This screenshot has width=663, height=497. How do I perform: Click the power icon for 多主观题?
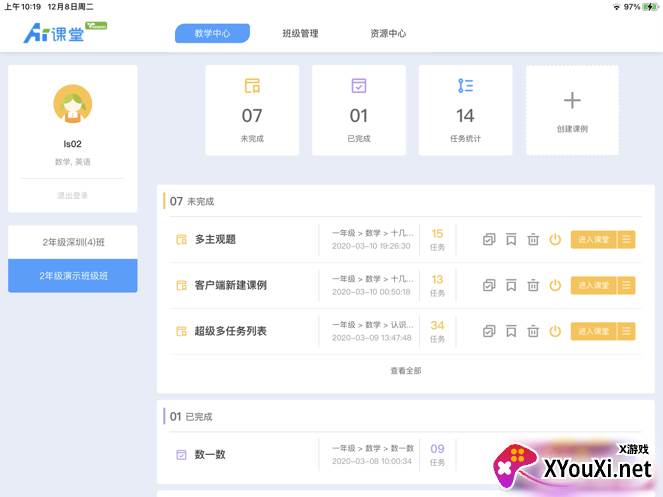[555, 239]
